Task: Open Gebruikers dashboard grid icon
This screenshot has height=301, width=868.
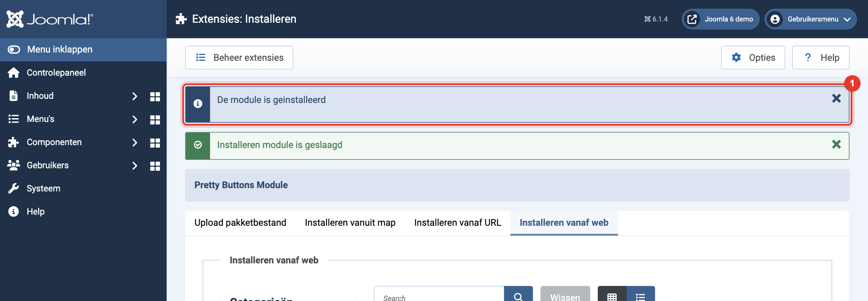Action: click(x=155, y=166)
